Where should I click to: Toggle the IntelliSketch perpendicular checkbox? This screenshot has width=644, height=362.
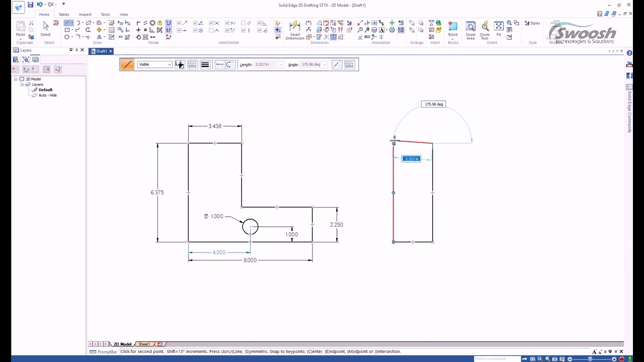coord(259,23)
